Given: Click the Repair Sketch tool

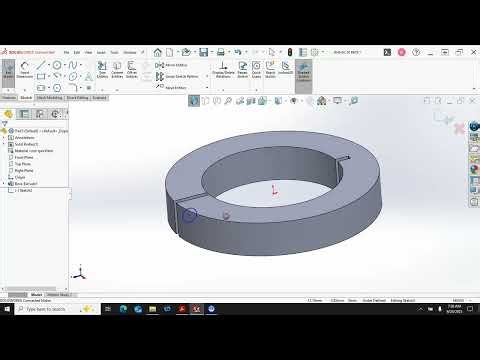Looking at the screenshot, I should pyautogui.click(x=242, y=70).
